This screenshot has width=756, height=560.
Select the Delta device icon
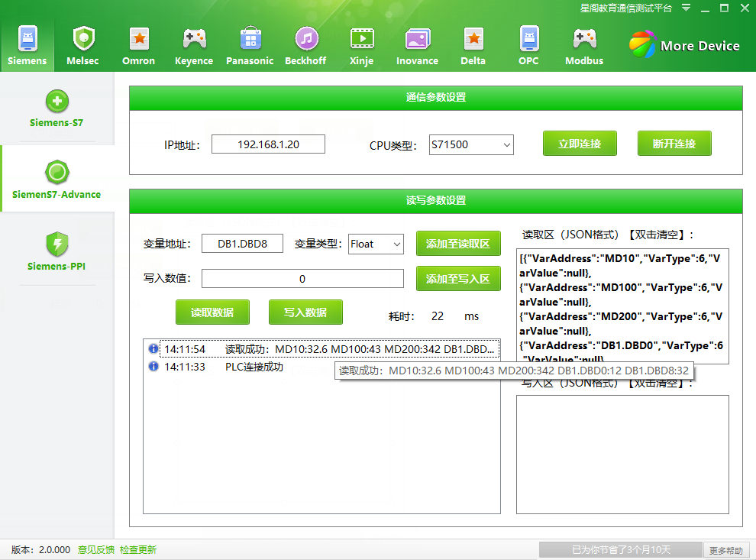[473, 39]
